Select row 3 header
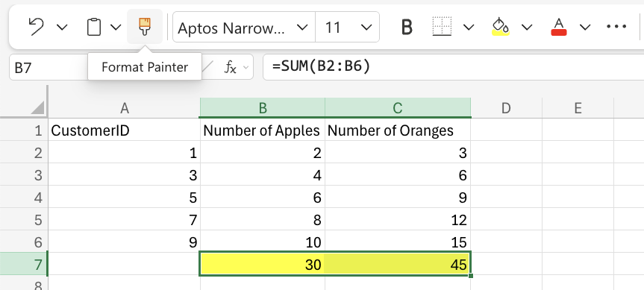644x290 pixels. click(x=24, y=175)
